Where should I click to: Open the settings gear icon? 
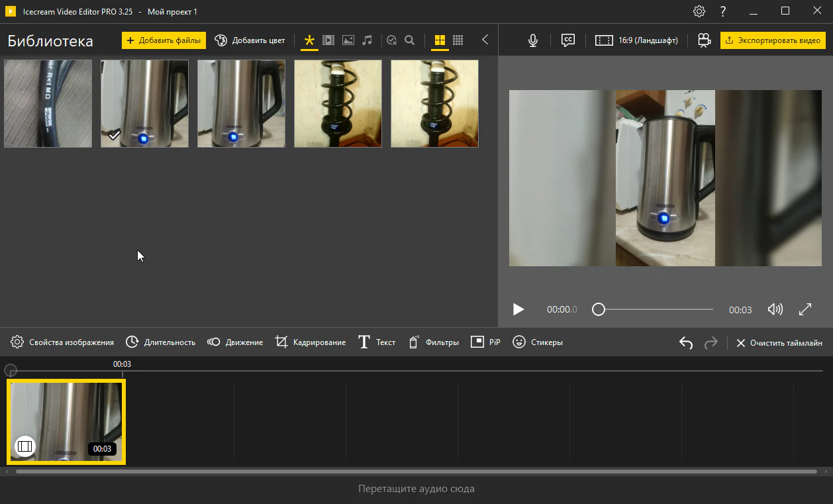click(699, 11)
